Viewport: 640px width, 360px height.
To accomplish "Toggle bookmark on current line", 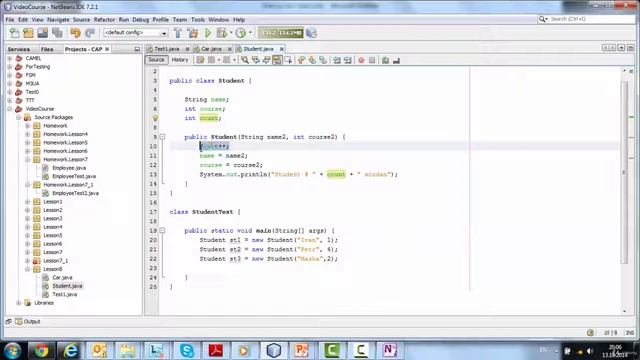I will click(323, 60).
